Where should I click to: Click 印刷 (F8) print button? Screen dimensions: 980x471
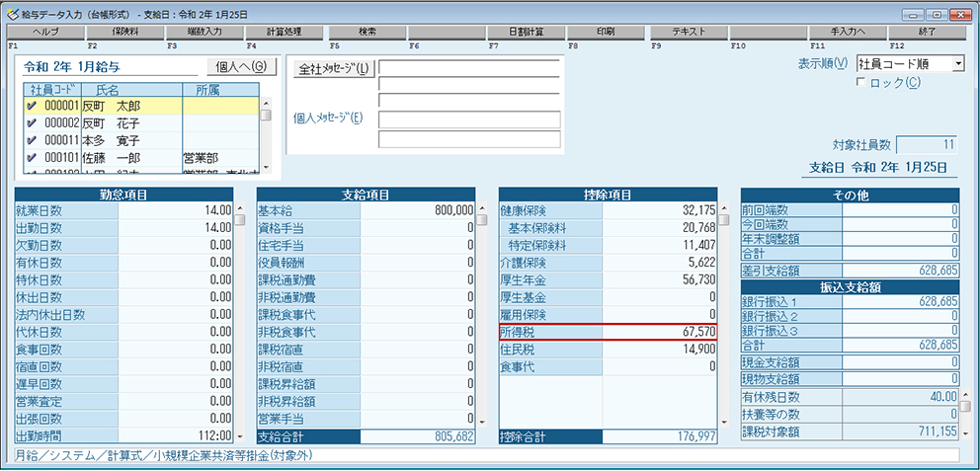pyautogui.click(x=606, y=32)
